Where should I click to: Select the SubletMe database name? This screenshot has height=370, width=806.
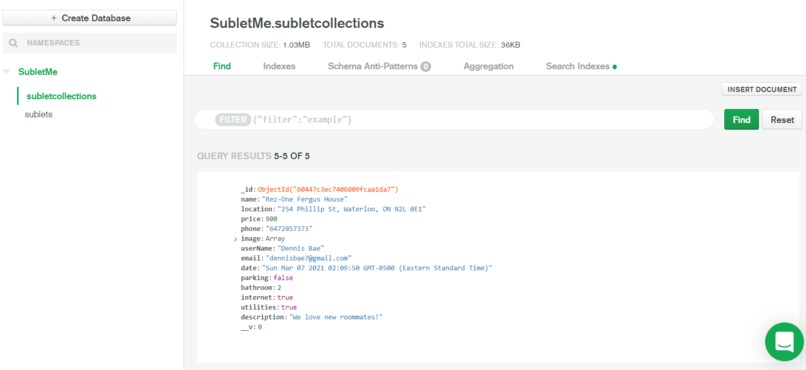tap(38, 72)
